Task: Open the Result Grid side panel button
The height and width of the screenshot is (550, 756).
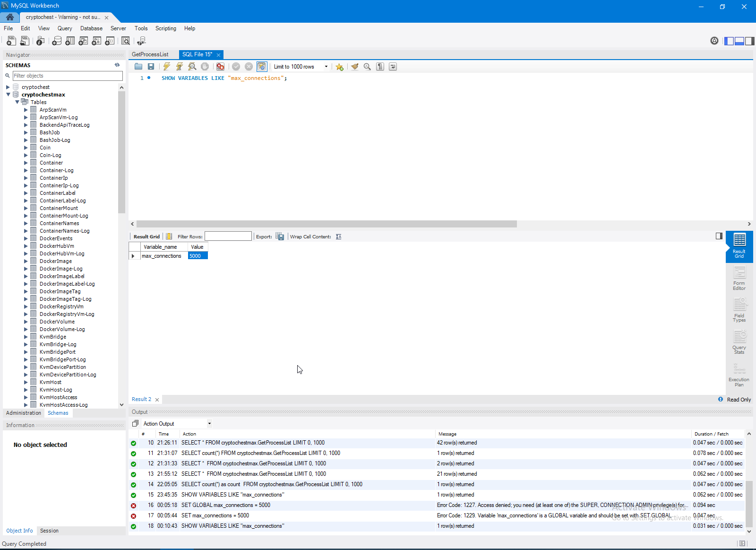Action: click(x=739, y=246)
